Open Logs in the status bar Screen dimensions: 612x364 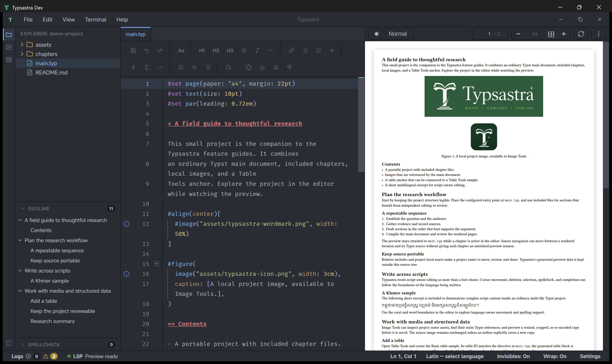[x=17, y=356]
